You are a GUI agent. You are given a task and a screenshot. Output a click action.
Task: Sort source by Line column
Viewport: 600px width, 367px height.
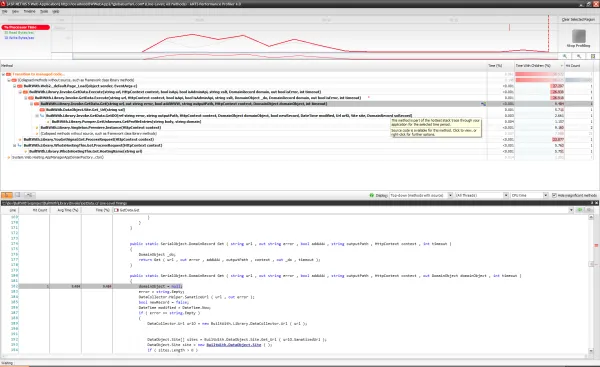tap(9, 210)
